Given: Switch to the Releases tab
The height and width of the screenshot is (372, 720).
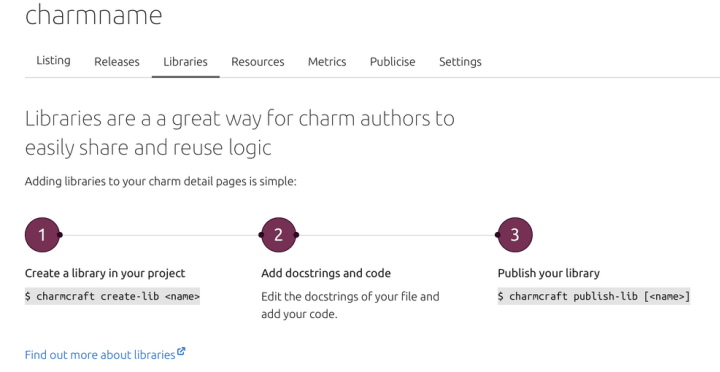Looking at the screenshot, I should [x=117, y=62].
